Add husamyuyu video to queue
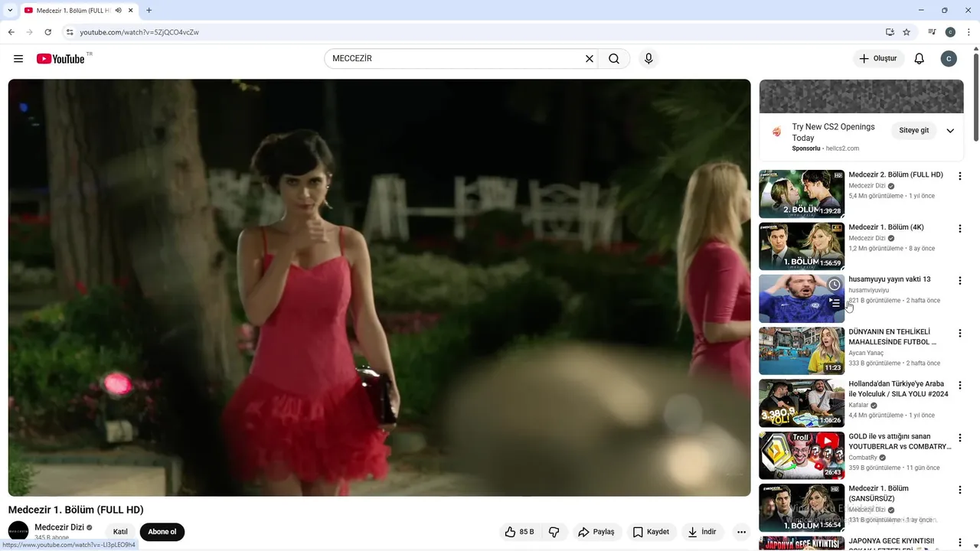This screenshot has width=980, height=551. click(x=835, y=303)
